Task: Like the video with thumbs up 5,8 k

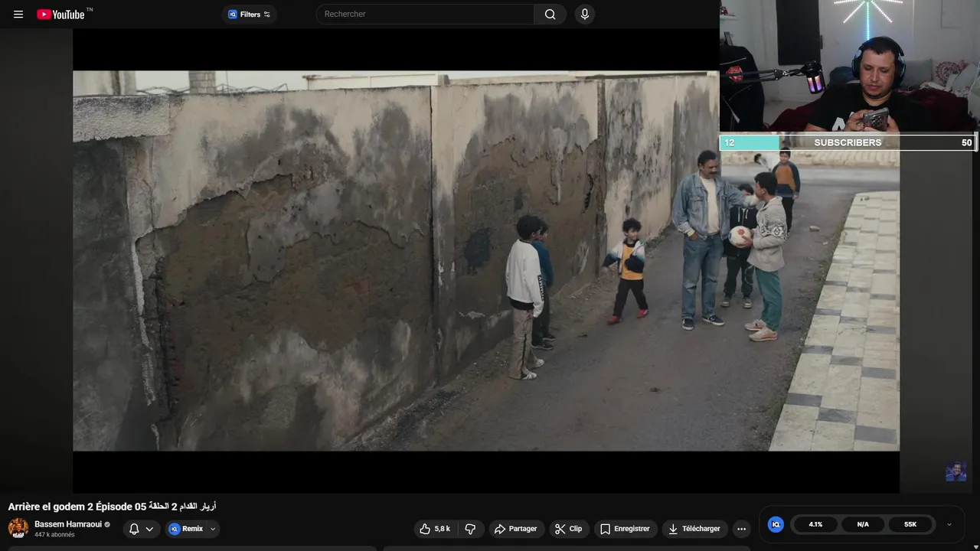Action: (x=435, y=529)
